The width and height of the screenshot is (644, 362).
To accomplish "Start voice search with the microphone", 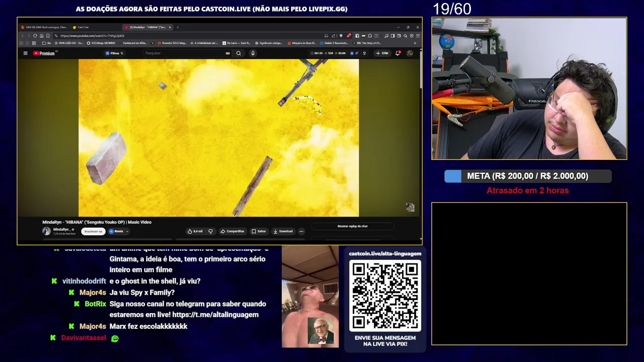I will [253, 53].
